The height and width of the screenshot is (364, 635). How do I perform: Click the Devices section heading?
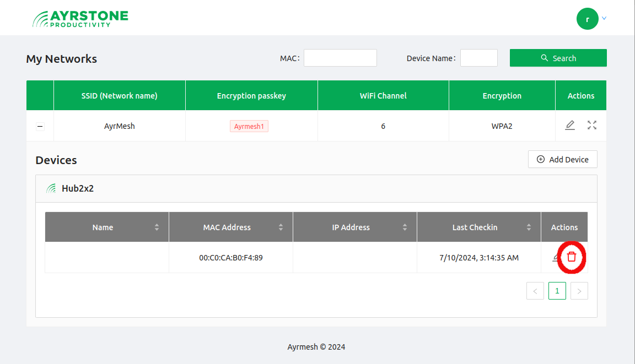click(56, 160)
